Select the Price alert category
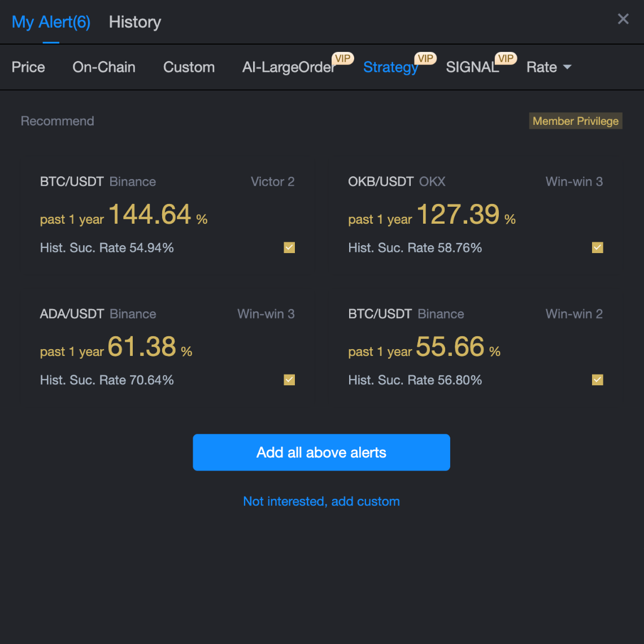 click(x=28, y=67)
